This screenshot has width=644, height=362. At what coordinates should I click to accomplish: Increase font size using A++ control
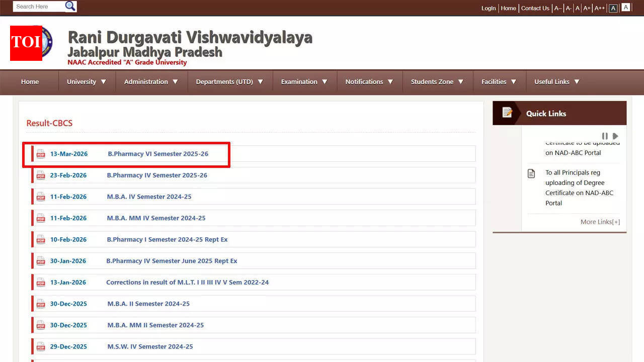click(x=599, y=8)
